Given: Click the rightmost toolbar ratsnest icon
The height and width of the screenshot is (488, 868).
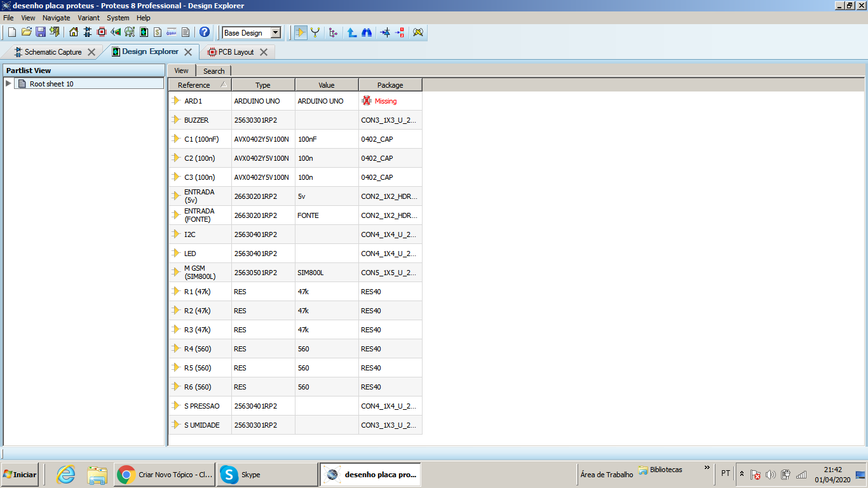Looking at the screenshot, I should [x=418, y=32].
